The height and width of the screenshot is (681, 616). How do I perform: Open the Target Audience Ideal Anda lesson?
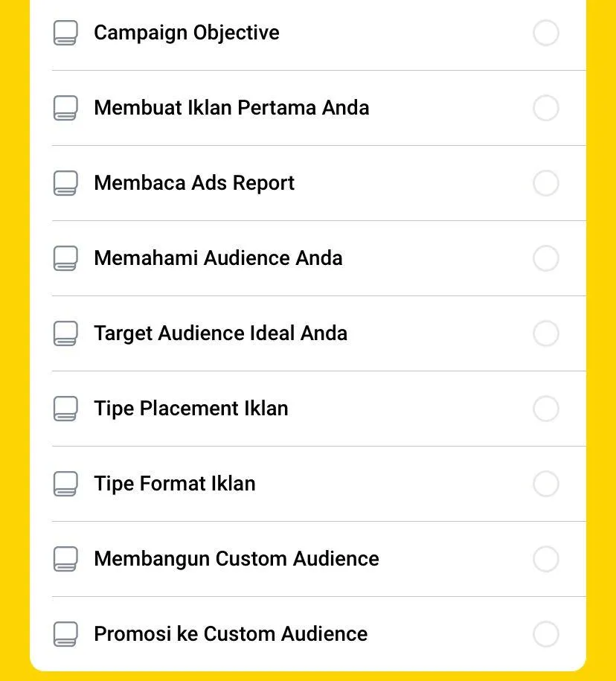tap(220, 333)
